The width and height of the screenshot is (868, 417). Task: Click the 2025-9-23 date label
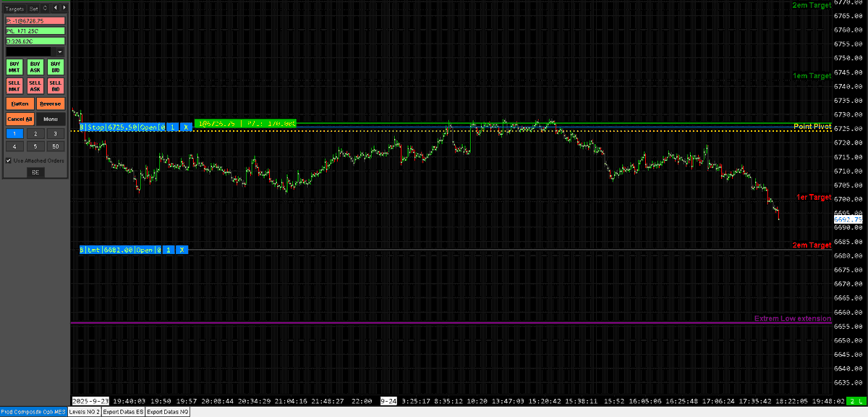pos(90,400)
